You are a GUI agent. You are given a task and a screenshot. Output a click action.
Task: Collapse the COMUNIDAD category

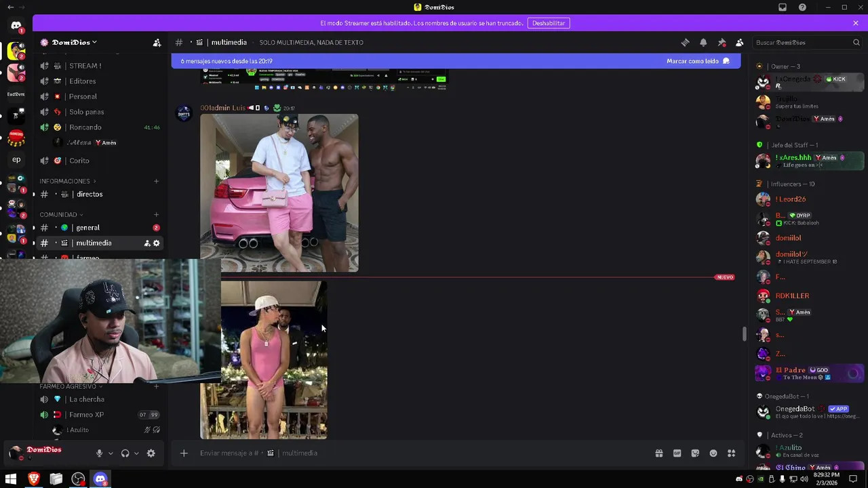[62, 214]
